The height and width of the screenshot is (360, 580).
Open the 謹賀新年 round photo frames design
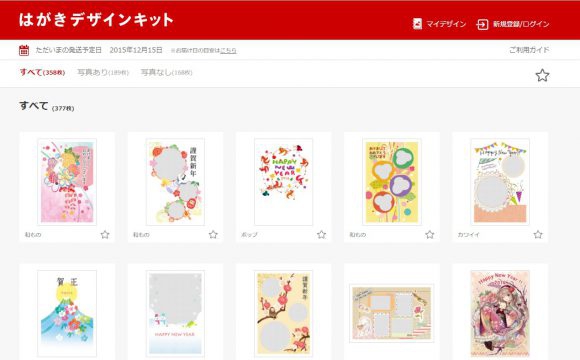(x=175, y=182)
